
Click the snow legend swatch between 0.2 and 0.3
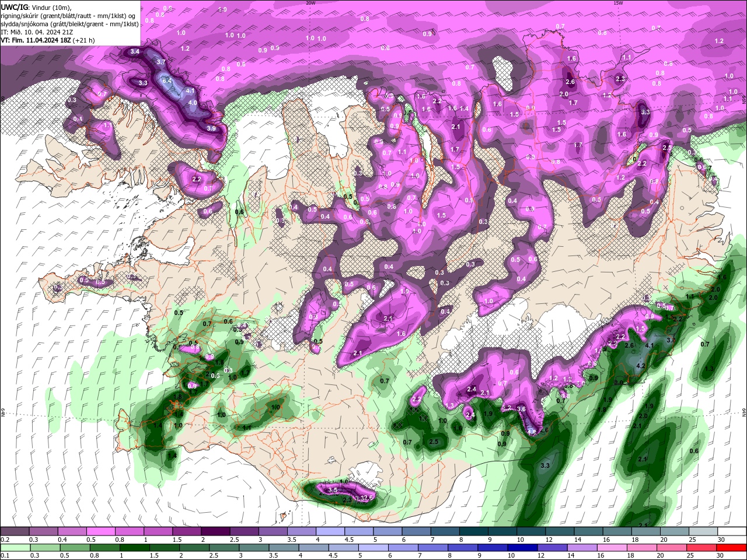[x=15, y=531]
